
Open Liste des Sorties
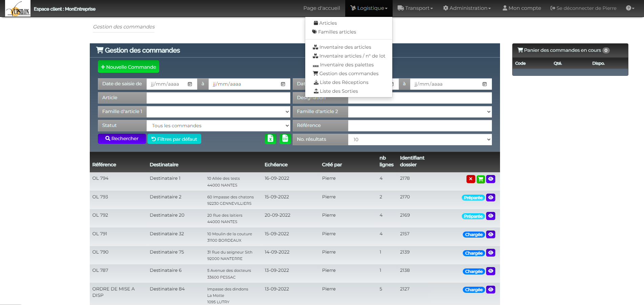coord(336,91)
